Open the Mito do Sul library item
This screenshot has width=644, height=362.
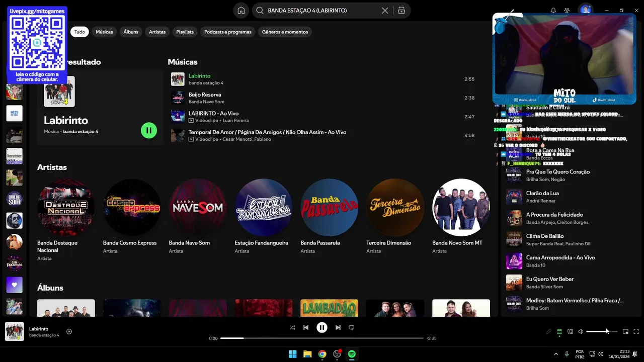tap(14, 113)
